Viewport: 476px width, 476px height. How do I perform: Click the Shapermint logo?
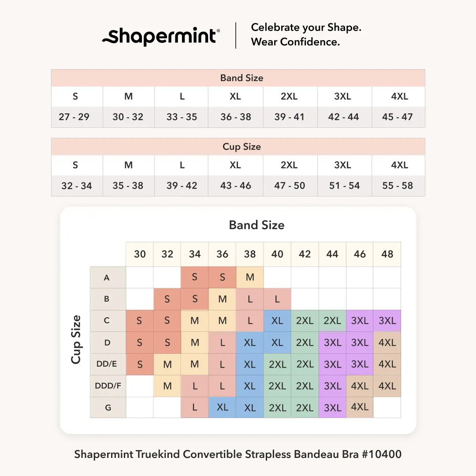tap(161, 35)
